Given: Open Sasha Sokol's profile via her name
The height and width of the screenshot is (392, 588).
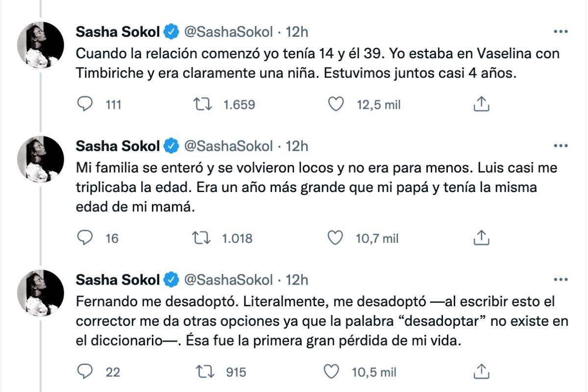Looking at the screenshot, I should [x=117, y=31].
